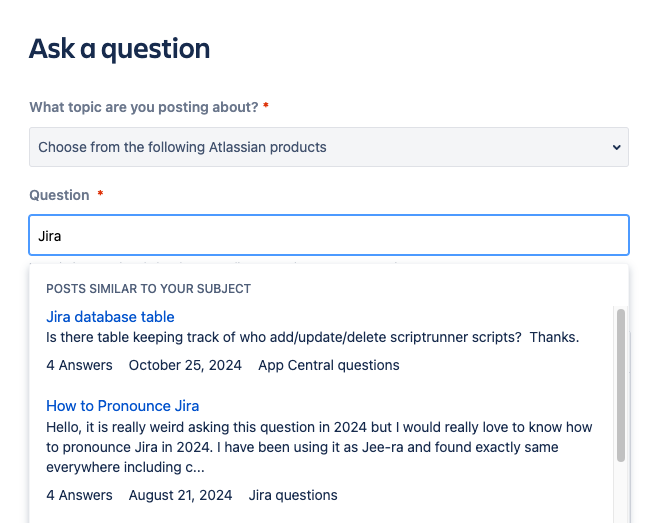Click the October 25, 2024 date
This screenshot has width=672, height=523.
(x=185, y=365)
